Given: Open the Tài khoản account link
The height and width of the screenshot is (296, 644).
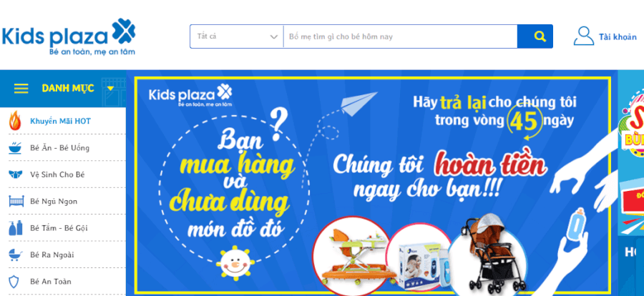Looking at the screenshot, I should coord(618,37).
